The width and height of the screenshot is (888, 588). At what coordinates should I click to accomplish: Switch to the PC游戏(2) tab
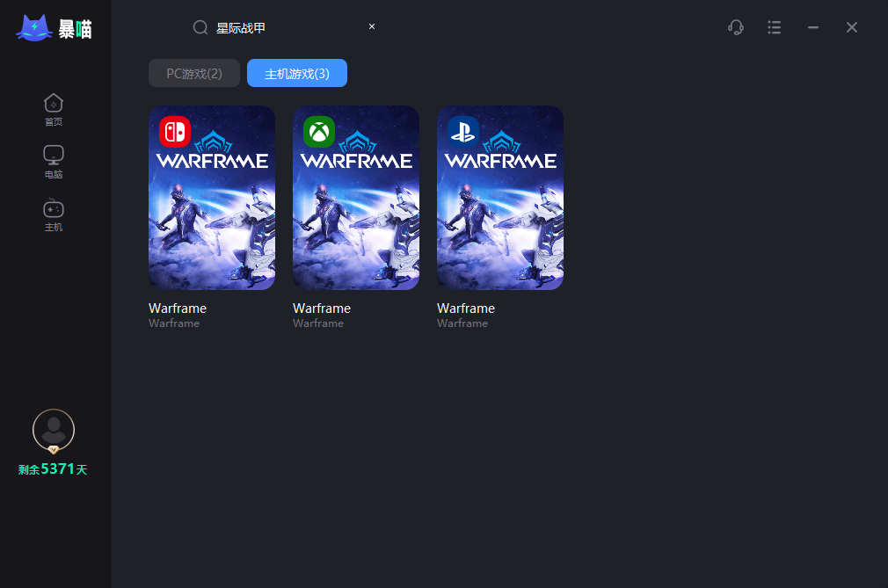[194, 73]
